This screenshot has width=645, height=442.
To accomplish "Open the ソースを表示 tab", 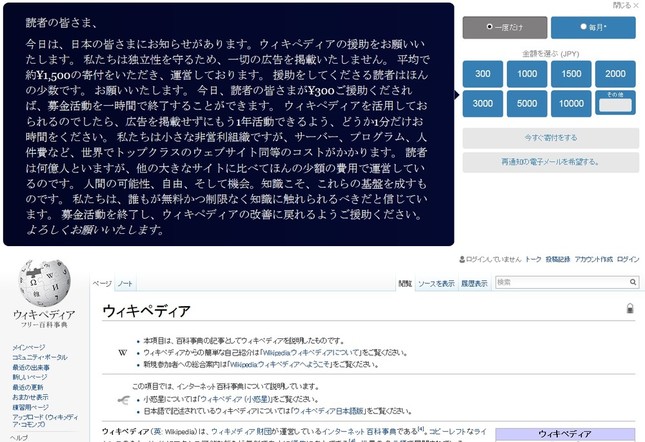I will [x=436, y=284].
